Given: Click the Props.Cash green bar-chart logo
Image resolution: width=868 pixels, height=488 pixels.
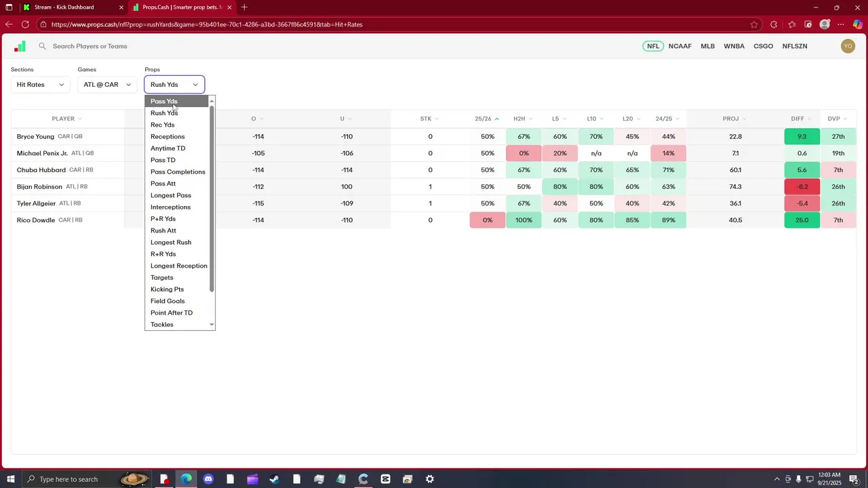Looking at the screenshot, I should 20,46.
